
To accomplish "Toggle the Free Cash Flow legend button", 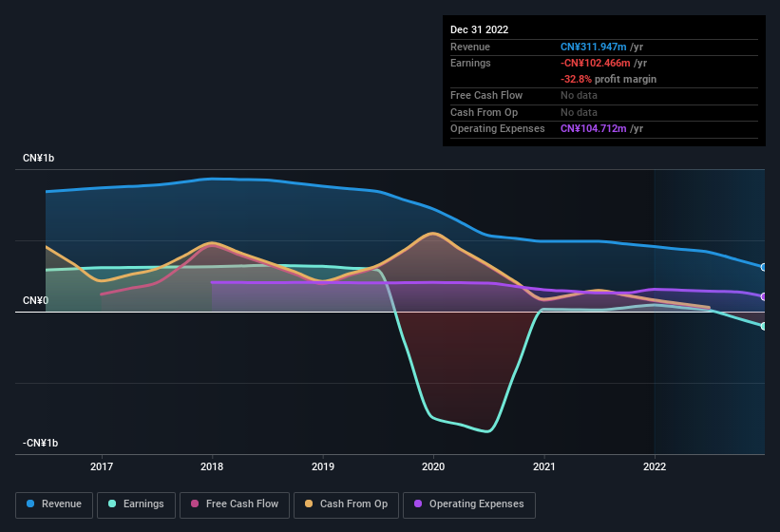I will [235, 504].
